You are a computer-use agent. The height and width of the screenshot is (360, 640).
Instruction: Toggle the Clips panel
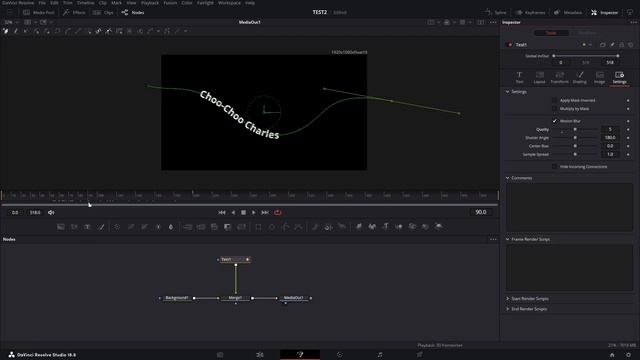[103, 13]
